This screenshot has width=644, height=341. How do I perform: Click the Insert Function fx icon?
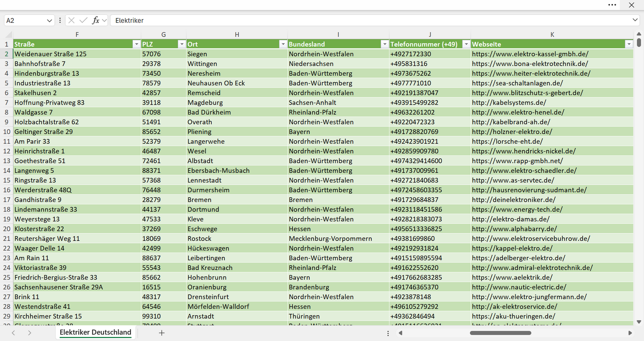95,20
